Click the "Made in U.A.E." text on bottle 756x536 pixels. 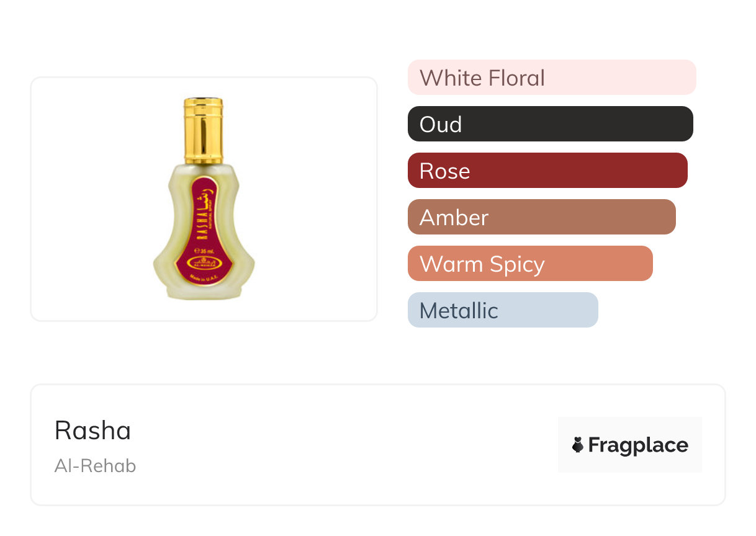pos(203,277)
